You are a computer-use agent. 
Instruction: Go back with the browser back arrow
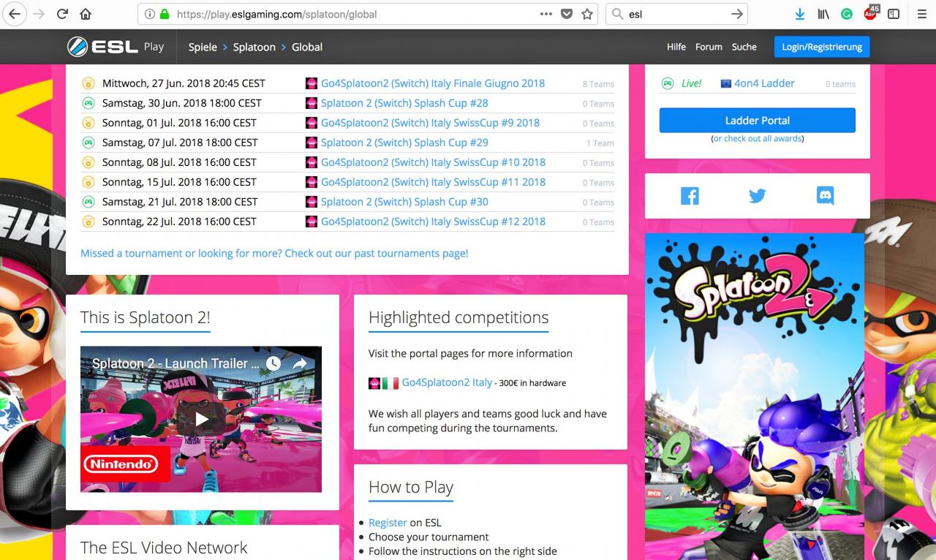click(14, 14)
